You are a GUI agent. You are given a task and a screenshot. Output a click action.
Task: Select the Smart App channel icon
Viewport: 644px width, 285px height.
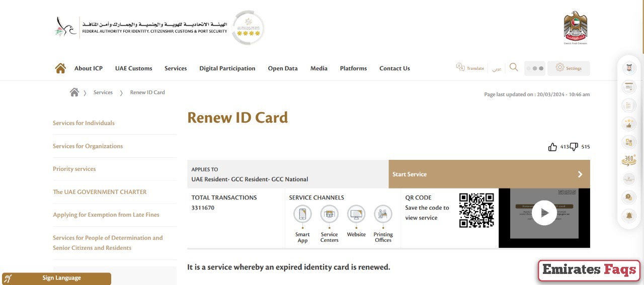tap(302, 215)
